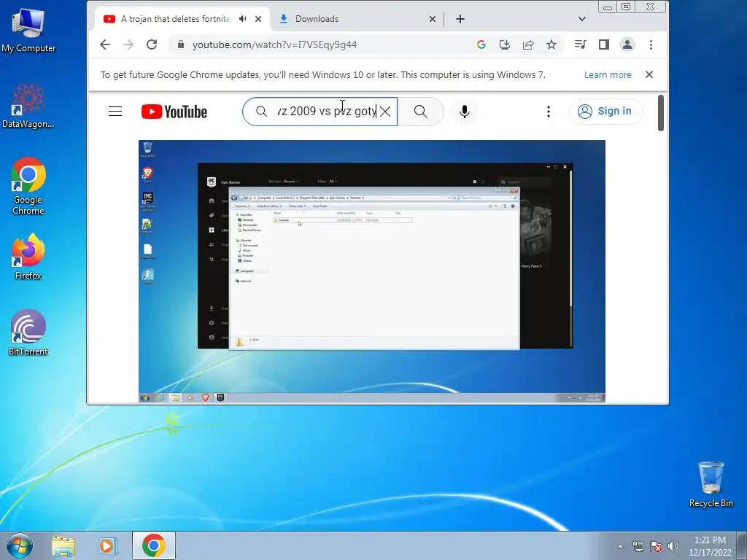
Task: Start voice search with microphone
Action: click(465, 112)
